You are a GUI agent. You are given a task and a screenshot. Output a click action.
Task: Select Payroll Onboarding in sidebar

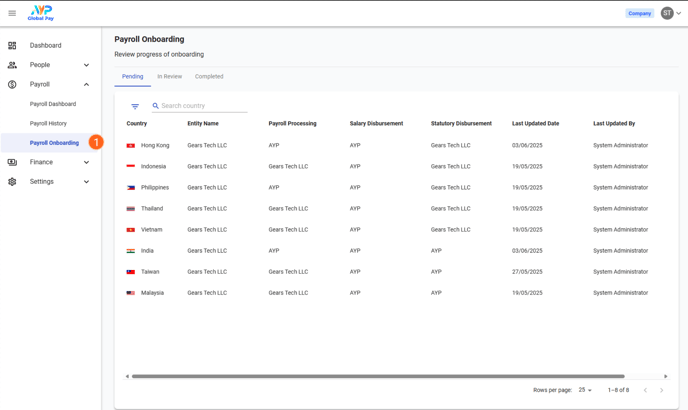(52, 143)
